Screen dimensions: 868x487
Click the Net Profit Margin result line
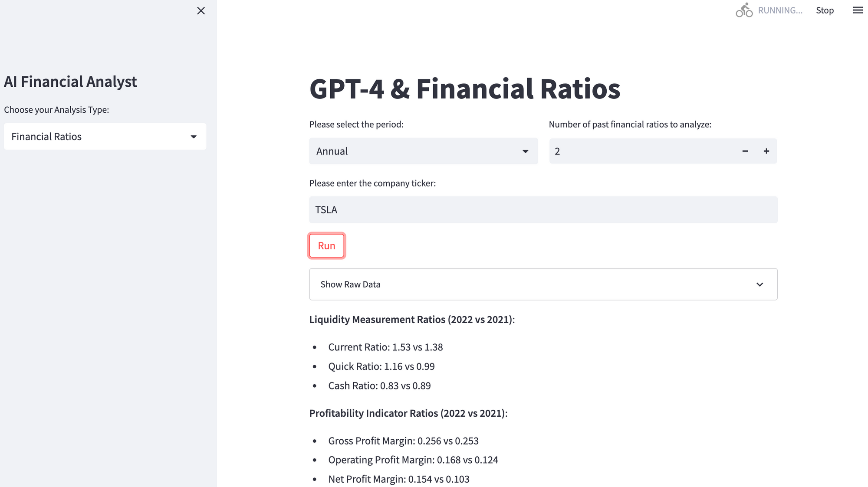398,479
